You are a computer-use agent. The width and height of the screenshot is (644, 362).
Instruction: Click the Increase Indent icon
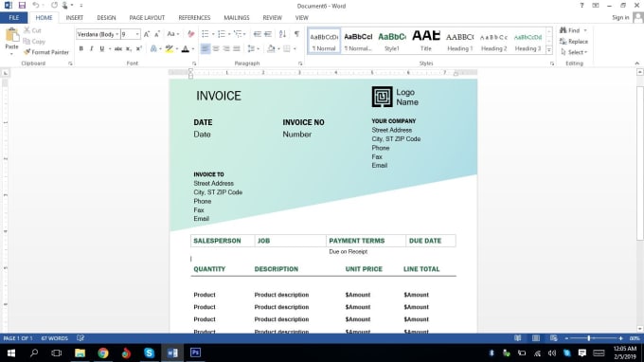(268, 34)
